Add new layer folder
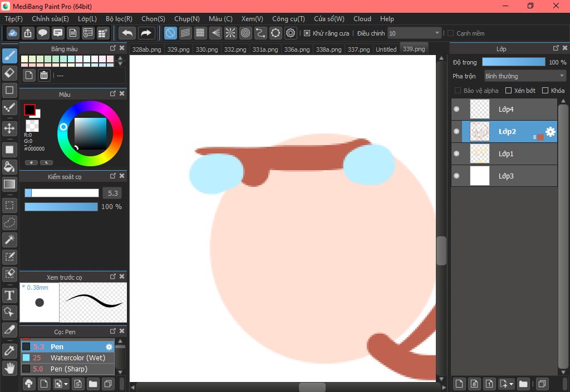This screenshot has width=570, height=392. [523, 384]
